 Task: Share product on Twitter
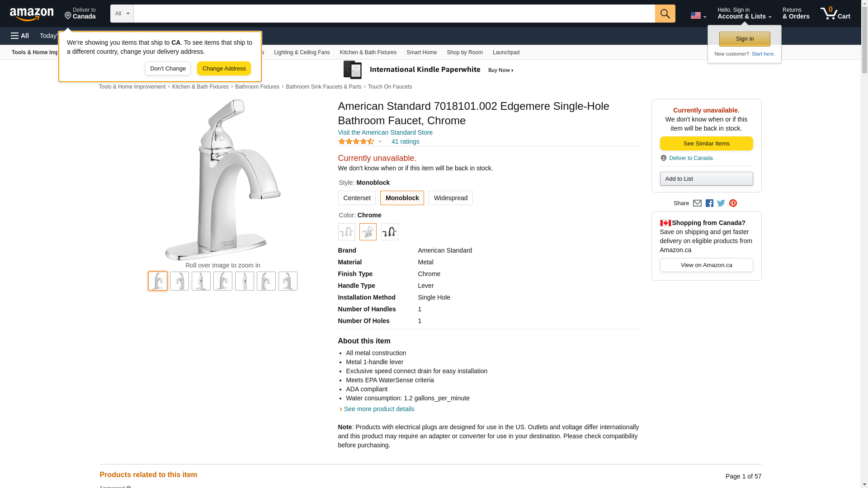(x=721, y=203)
